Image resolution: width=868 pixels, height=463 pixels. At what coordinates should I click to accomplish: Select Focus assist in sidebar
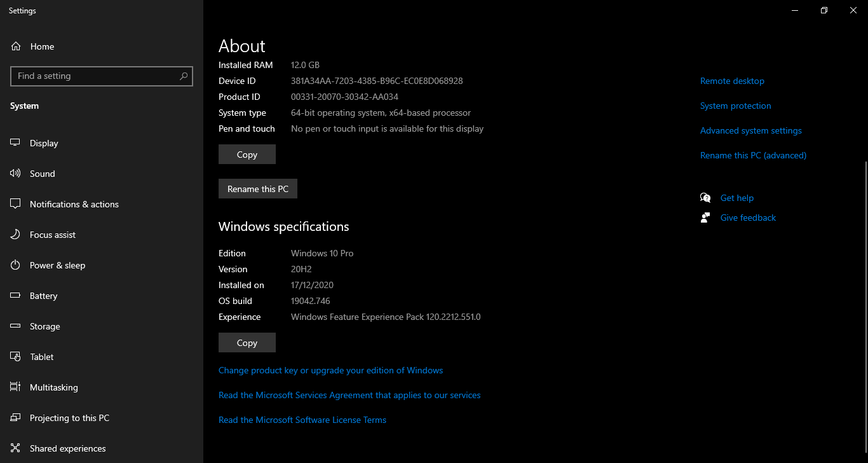point(102,235)
